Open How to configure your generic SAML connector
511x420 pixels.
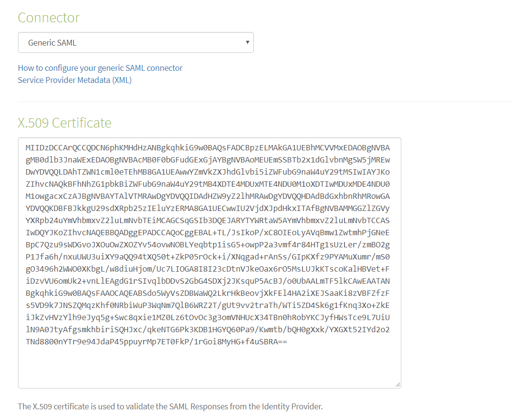coord(100,68)
